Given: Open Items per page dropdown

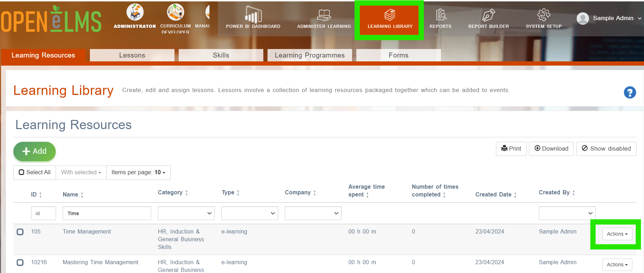Looking at the screenshot, I should tap(138, 172).
